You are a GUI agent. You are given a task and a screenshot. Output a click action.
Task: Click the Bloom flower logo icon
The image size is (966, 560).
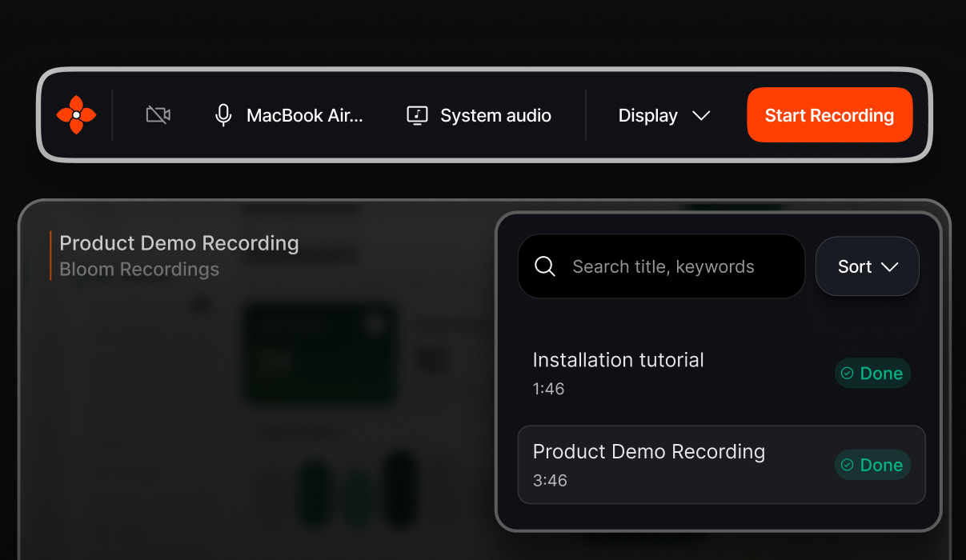[x=76, y=115]
